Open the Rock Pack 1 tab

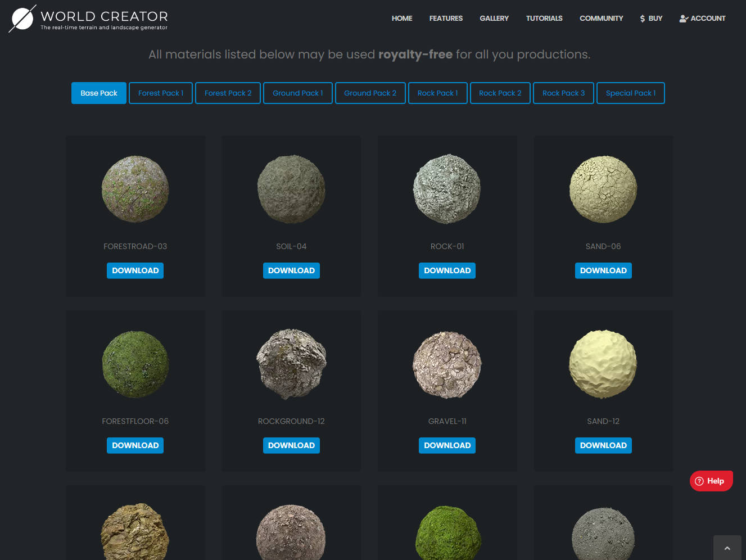[x=438, y=93]
